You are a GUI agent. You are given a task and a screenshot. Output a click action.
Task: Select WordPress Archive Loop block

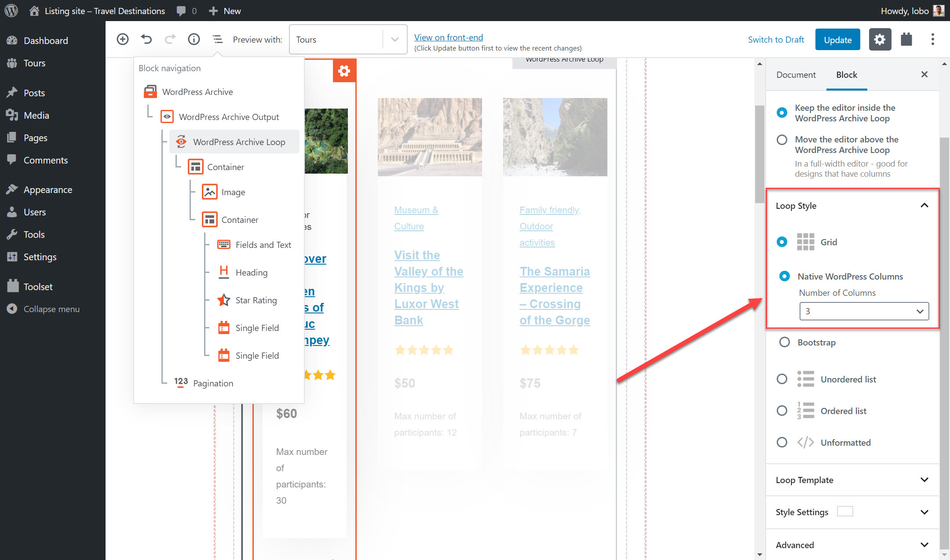[234, 142]
